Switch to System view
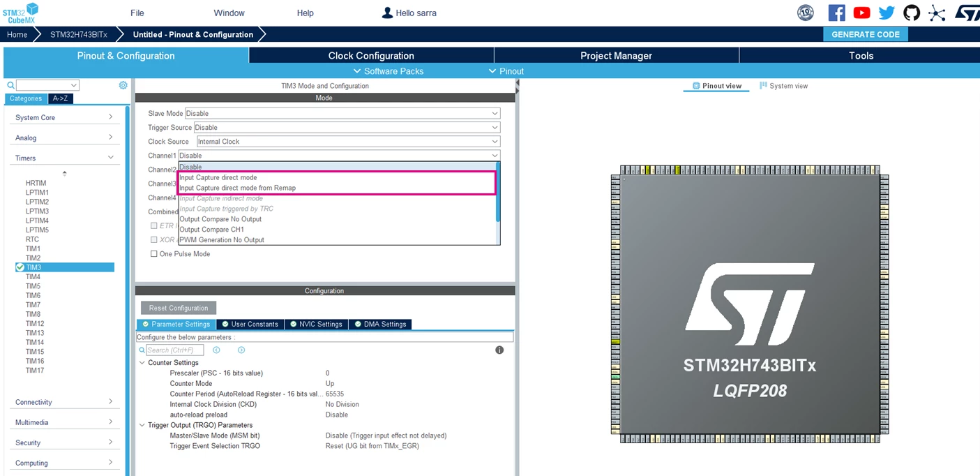 pos(783,86)
